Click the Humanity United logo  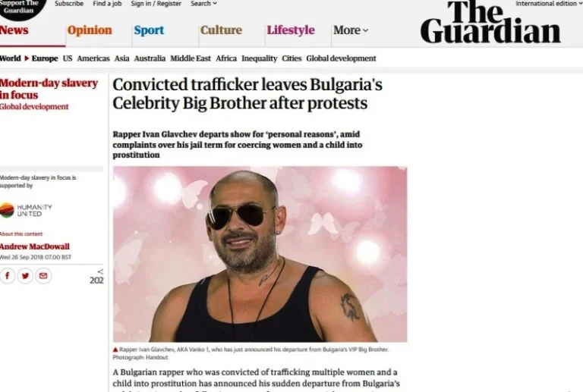[x=26, y=211]
